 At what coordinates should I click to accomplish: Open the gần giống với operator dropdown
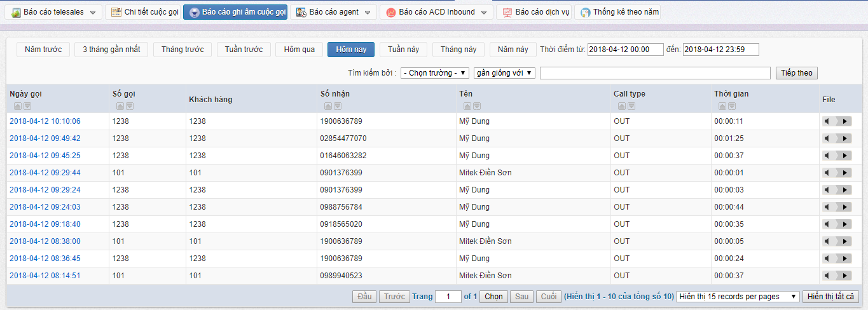[x=504, y=73]
